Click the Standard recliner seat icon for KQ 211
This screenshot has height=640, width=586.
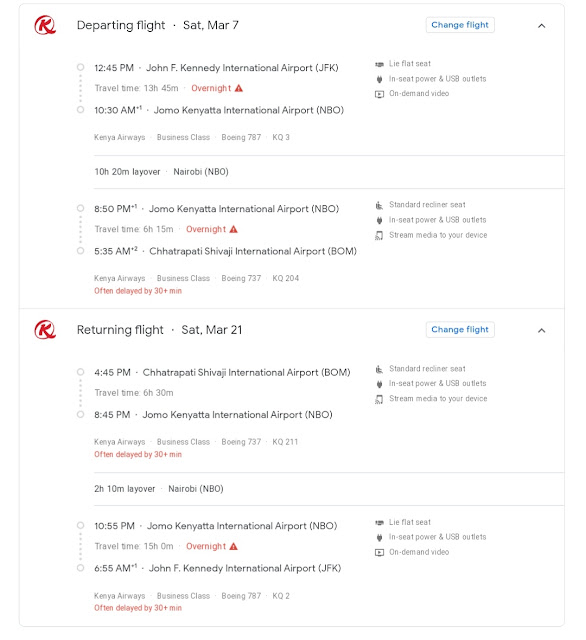380,369
